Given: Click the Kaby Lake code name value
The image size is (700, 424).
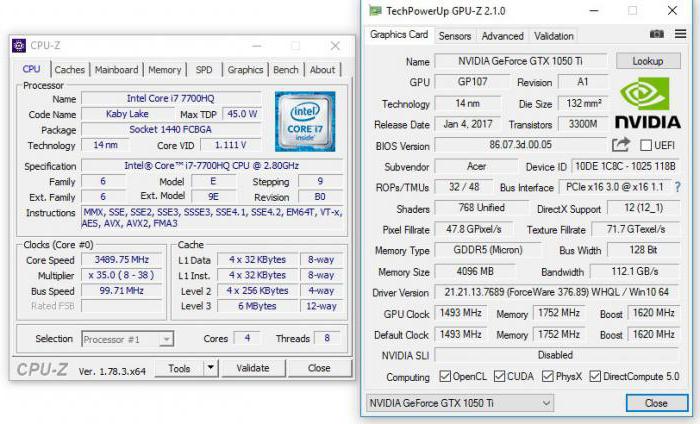Looking at the screenshot, I should coord(127,114).
